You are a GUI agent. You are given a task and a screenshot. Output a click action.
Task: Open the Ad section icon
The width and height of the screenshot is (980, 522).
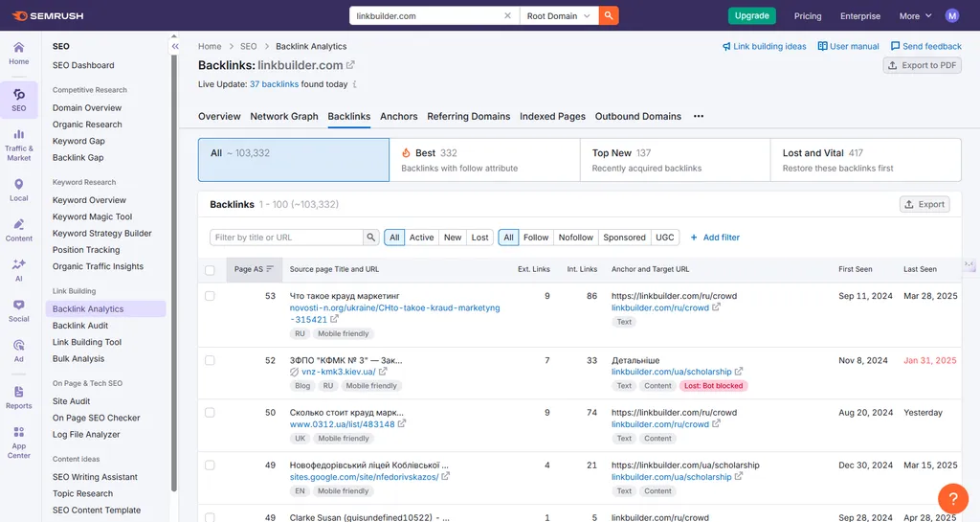point(19,351)
